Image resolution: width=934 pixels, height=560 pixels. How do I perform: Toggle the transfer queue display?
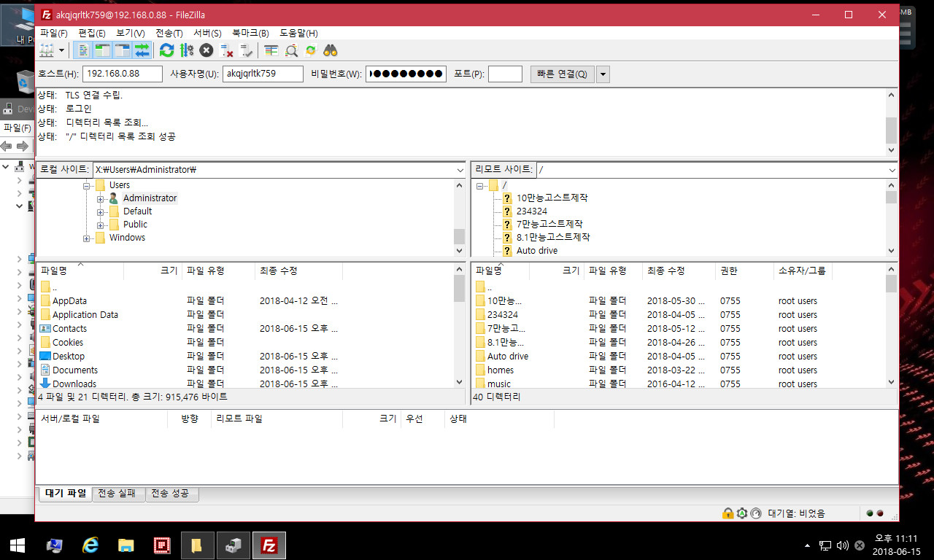point(142,50)
